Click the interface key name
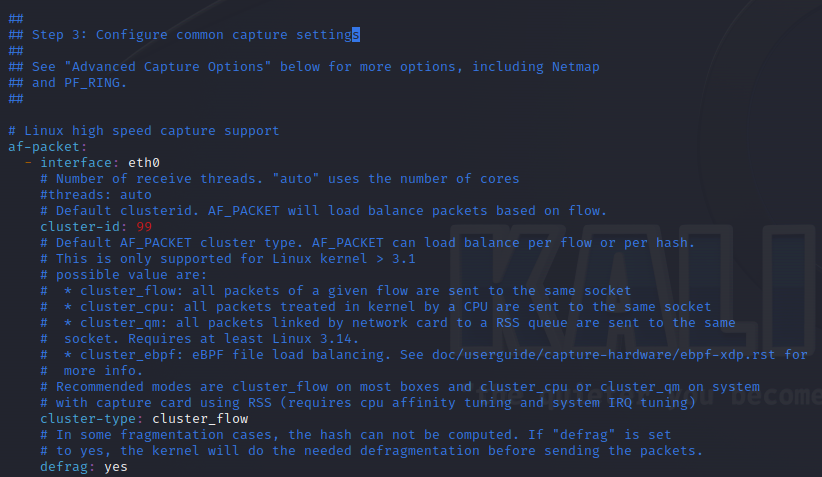822x477 pixels. tap(76, 162)
